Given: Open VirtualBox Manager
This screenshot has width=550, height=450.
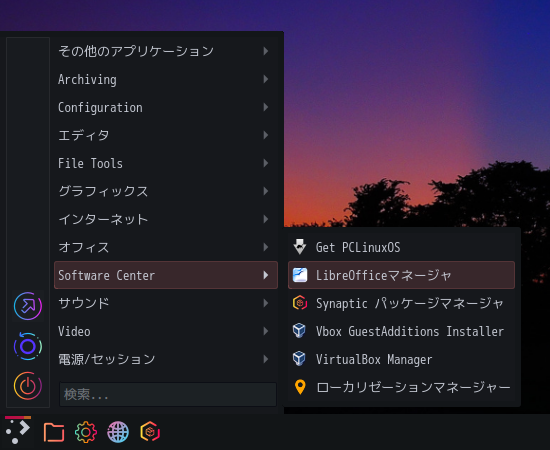Looking at the screenshot, I should (x=401, y=359).
